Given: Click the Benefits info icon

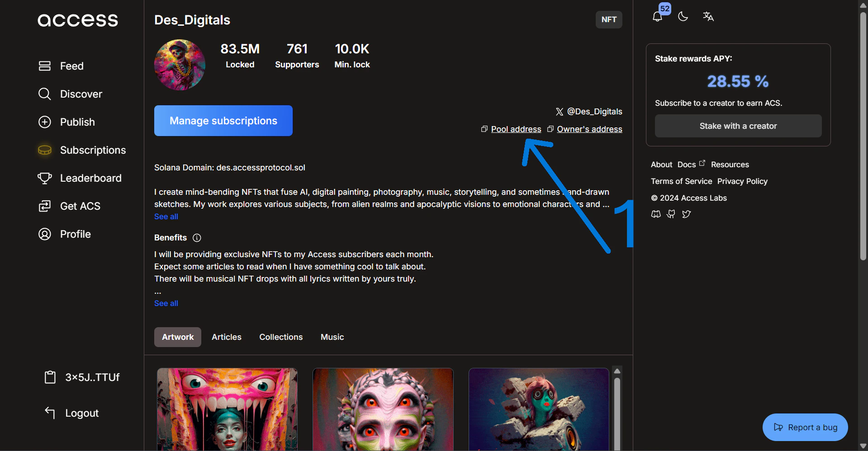Looking at the screenshot, I should 197,238.
